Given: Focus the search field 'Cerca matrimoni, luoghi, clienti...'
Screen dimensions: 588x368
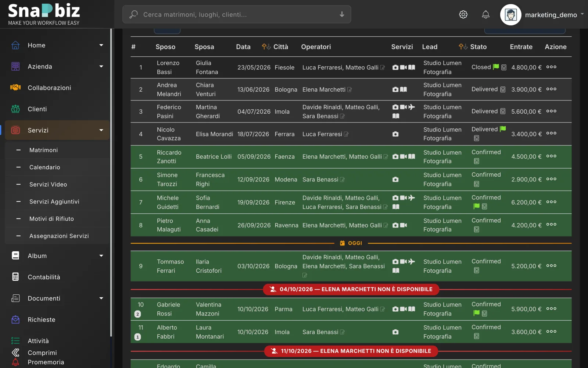Looking at the screenshot, I should 237,14.
